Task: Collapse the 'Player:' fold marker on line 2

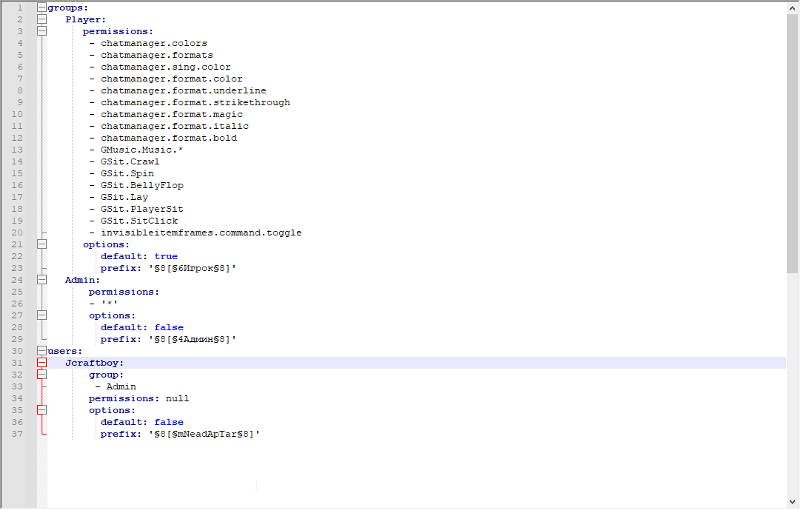Action: (x=42, y=20)
